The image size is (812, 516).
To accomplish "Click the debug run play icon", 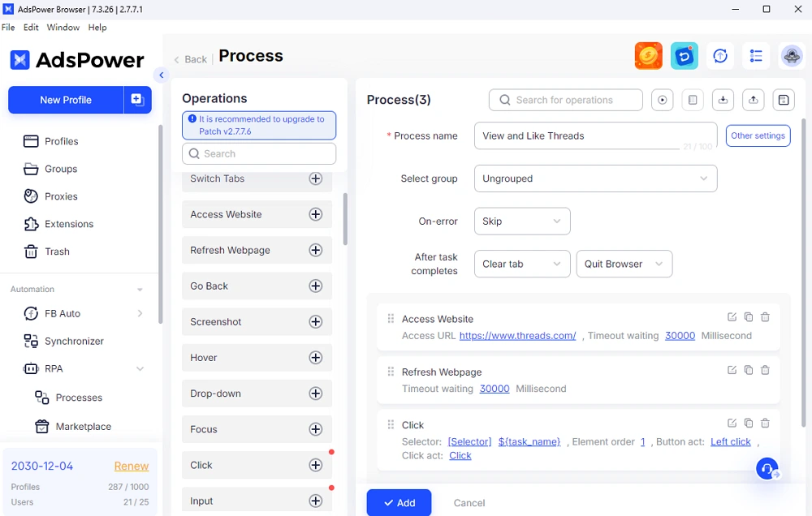I will [x=663, y=100].
